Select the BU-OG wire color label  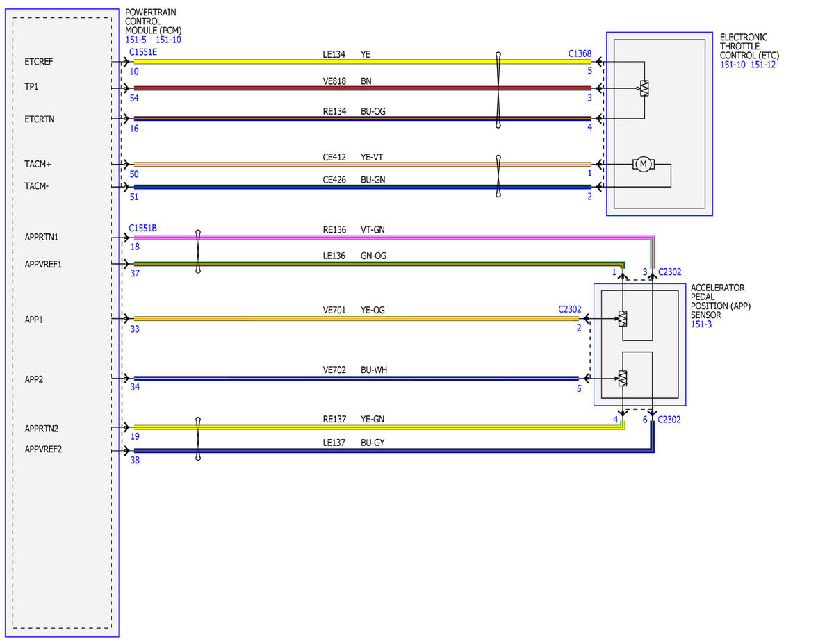pyautogui.click(x=373, y=110)
